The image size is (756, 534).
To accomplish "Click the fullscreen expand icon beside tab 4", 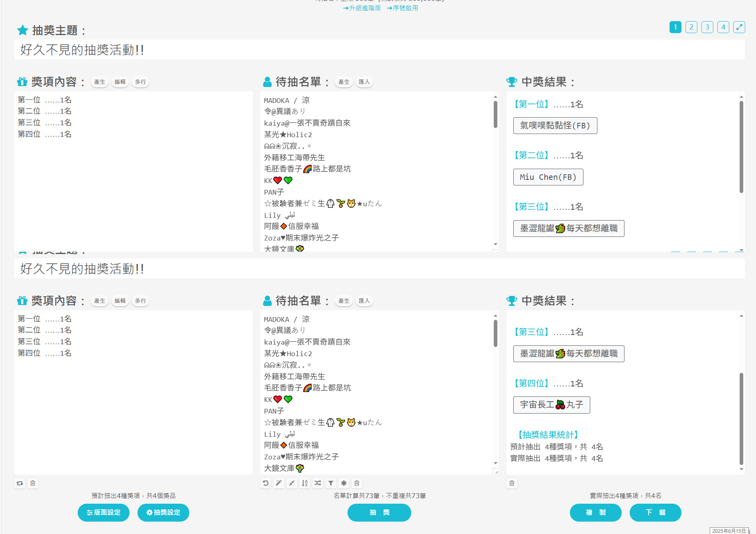I will [x=739, y=27].
